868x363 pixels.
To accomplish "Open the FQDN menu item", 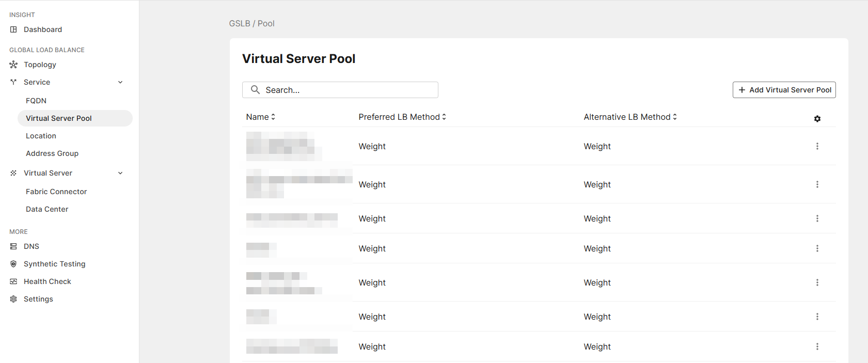I will [x=36, y=101].
